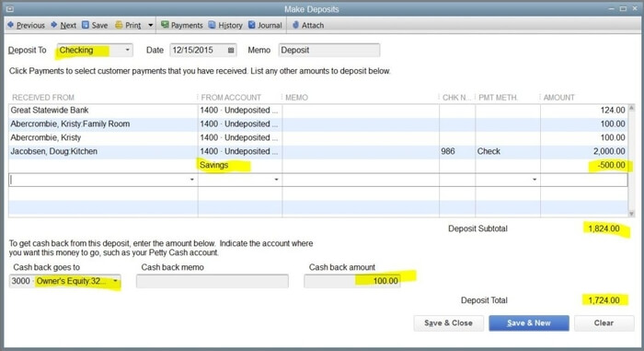Click the -500.00 amount cell
This screenshot has height=351, width=644.
(x=584, y=166)
